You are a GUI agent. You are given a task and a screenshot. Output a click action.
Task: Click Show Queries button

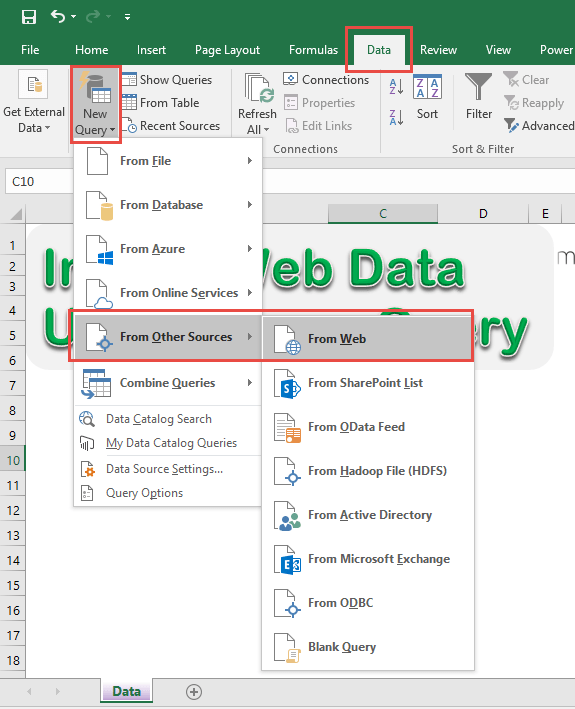[x=167, y=80]
